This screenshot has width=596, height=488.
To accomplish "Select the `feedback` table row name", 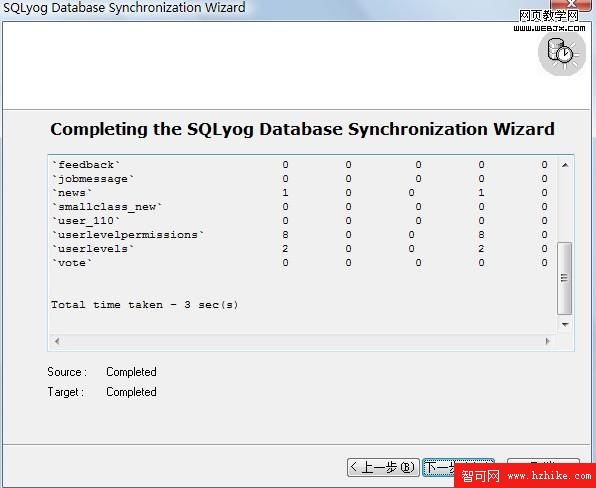I will point(86,165).
